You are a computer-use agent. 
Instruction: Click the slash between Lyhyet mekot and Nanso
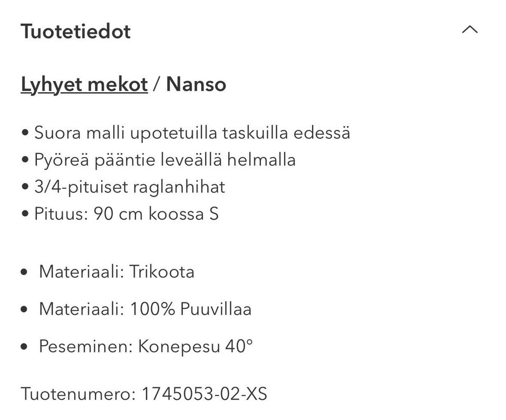coord(156,84)
